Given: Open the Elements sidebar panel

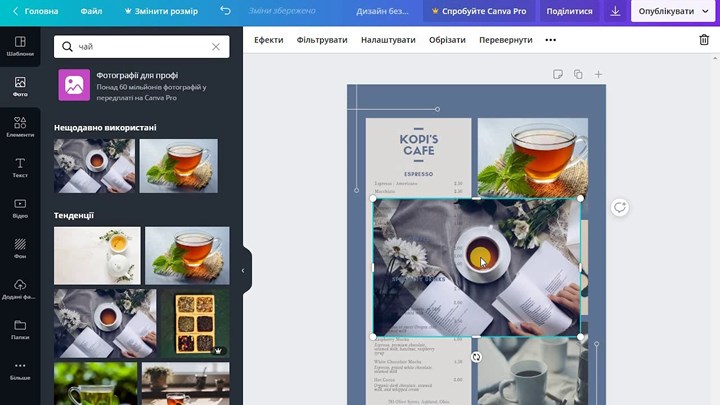Looking at the screenshot, I should pyautogui.click(x=20, y=126).
